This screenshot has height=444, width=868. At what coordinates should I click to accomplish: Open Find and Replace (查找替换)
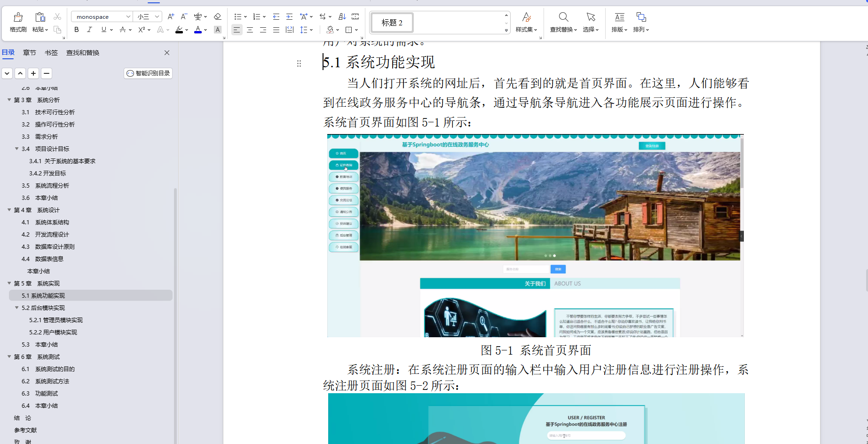pos(564,22)
